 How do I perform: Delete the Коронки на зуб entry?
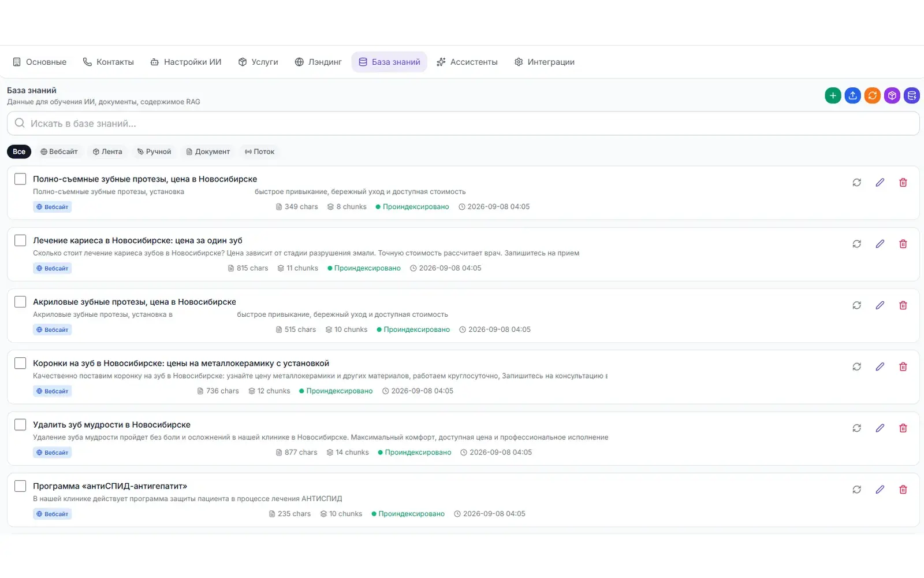click(903, 366)
